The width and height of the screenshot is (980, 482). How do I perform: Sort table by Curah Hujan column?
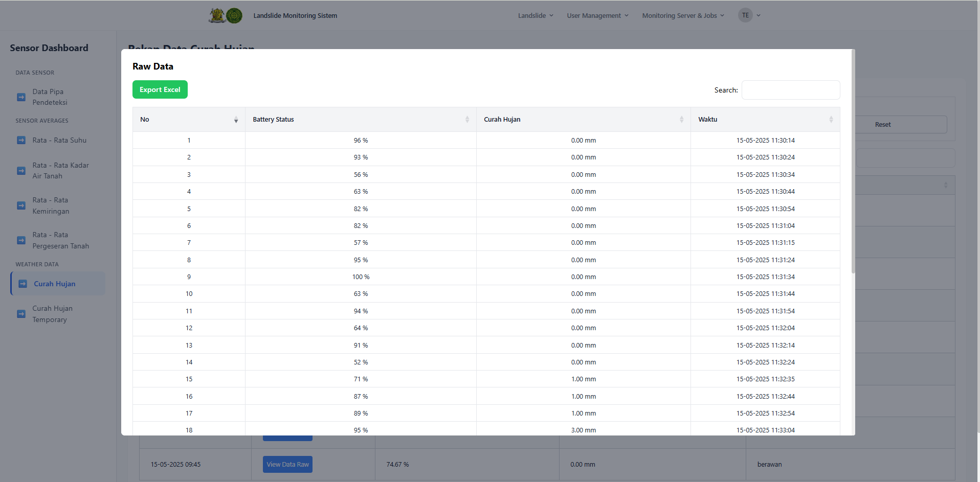click(583, 120)
